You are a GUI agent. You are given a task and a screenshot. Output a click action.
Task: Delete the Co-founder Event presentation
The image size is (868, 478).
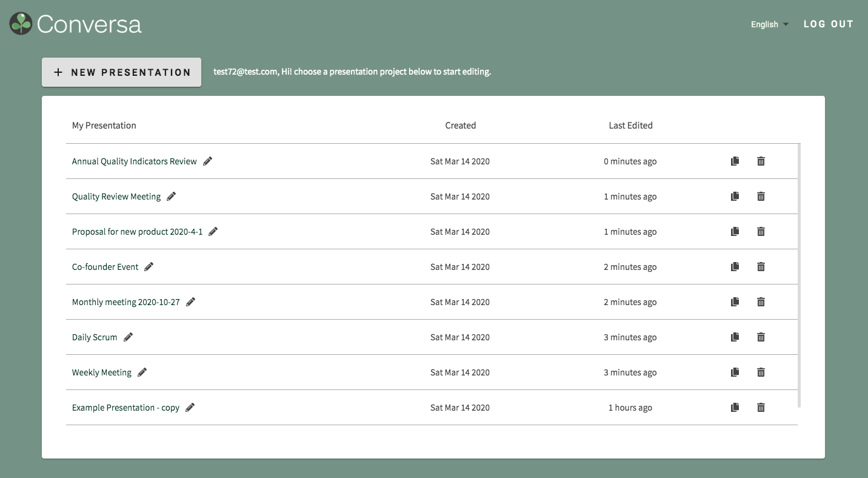(761, 267)
